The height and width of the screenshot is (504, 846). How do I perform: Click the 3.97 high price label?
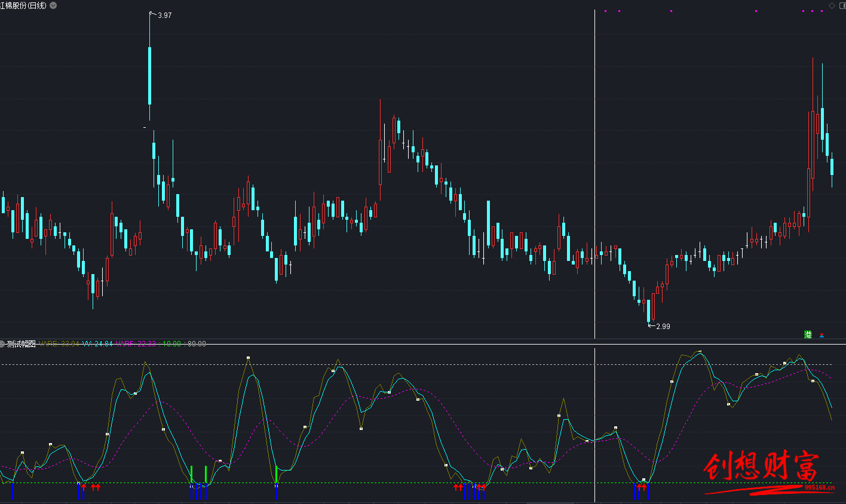164,16
